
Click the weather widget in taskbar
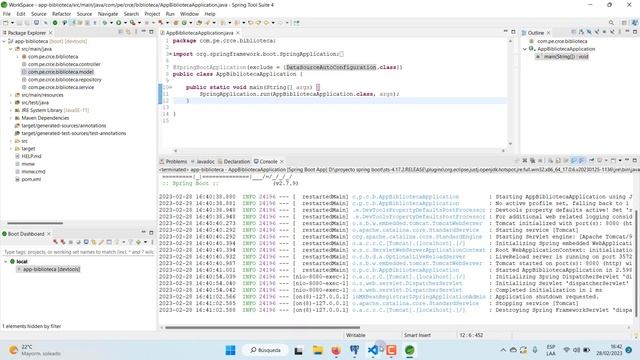pos(35,350)
